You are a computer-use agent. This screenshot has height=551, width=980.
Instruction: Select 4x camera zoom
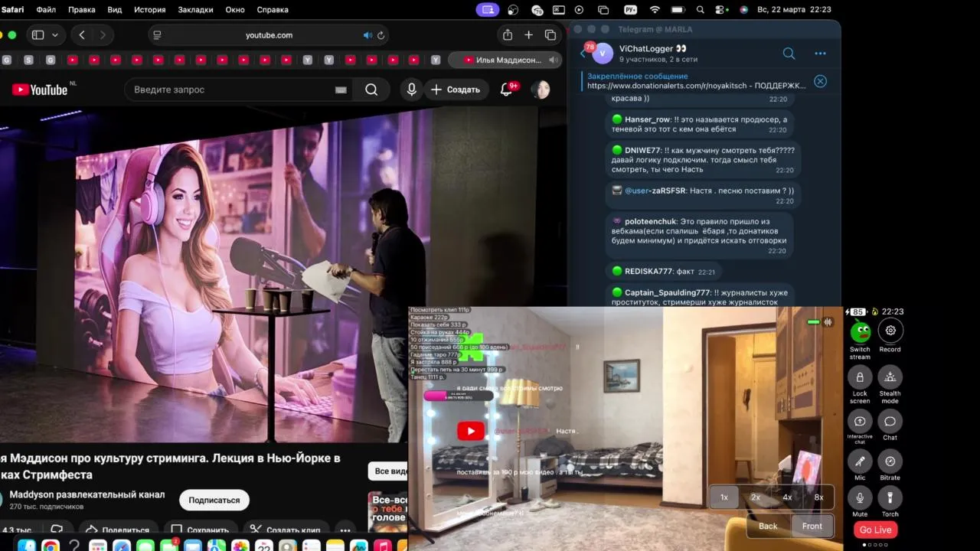787,497
